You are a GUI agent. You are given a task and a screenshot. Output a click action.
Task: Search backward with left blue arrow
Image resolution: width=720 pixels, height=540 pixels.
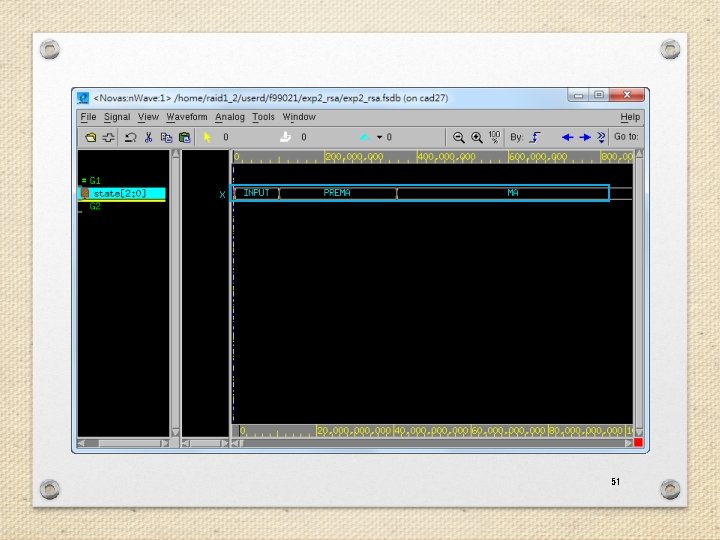click(567, 137)
